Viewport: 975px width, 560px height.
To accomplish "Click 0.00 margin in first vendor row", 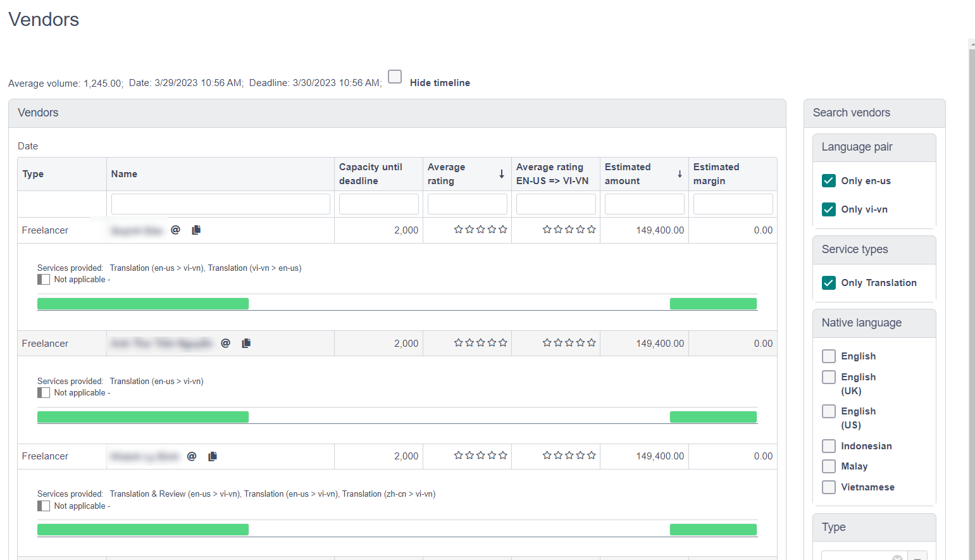I will tap(763, 230).
